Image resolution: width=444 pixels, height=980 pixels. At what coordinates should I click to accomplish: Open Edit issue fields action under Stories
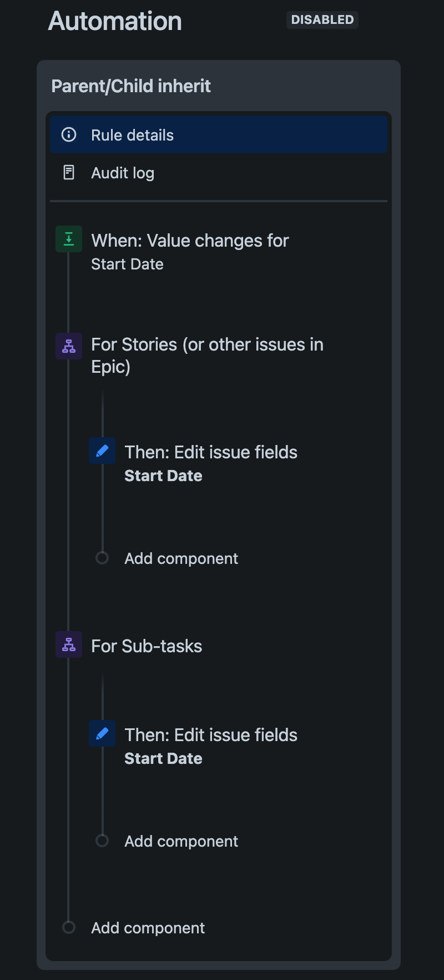pyautogui.click(x=211, y=452)
